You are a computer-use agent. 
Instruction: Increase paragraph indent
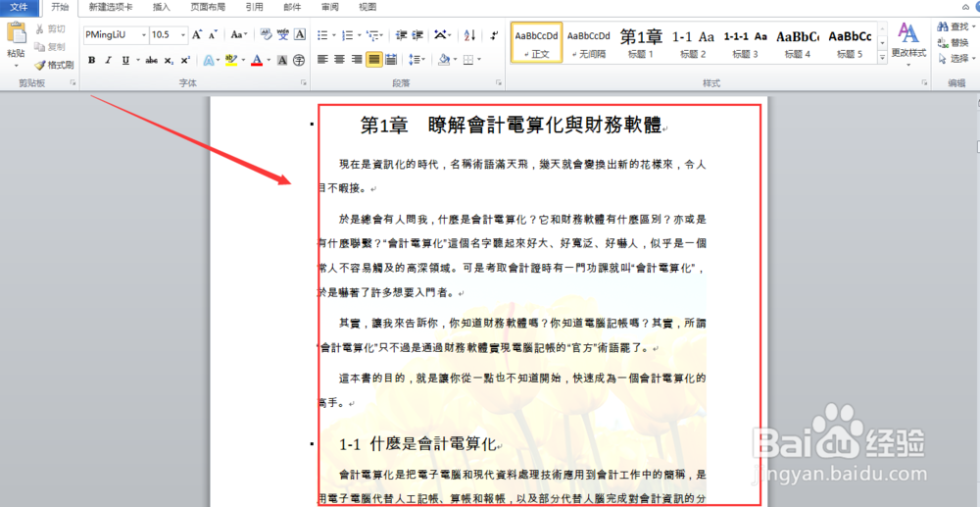click(x=417, y=34)
